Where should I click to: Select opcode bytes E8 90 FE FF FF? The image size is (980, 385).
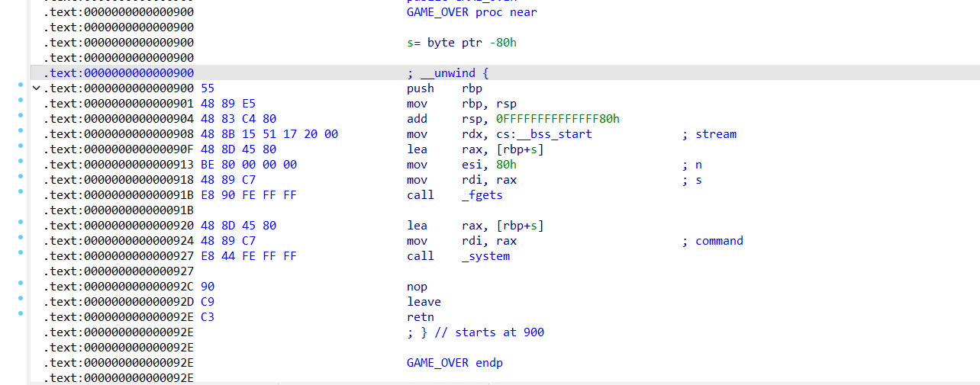(x=248, y=195)
